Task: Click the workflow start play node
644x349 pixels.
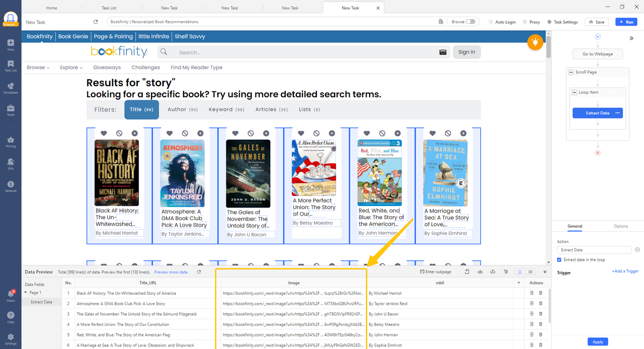Action: pyautogui.click(x=598, y=37)
